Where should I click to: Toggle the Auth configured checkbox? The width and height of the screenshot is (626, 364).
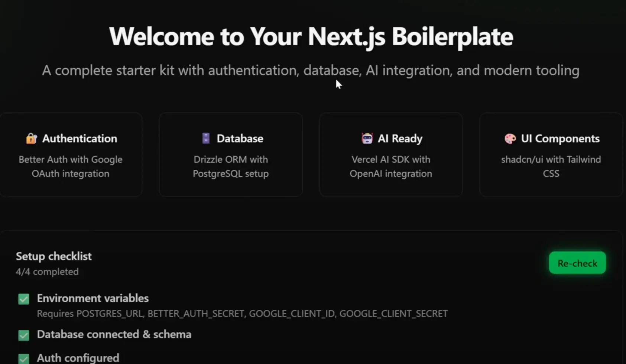[x=24, y=358]
